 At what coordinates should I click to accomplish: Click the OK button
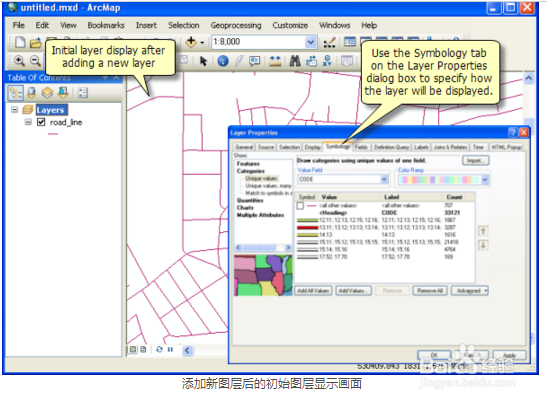[434, 355]
